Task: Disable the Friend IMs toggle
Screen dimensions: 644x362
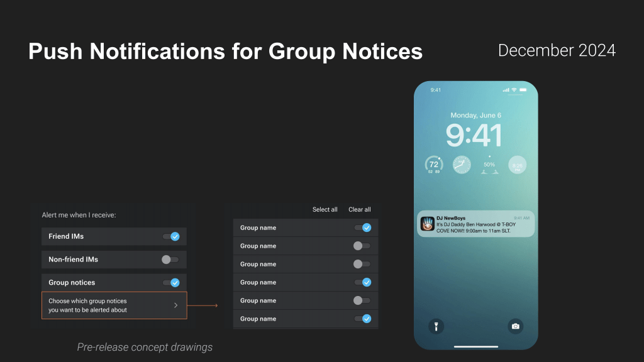Action: click(171, 236)
